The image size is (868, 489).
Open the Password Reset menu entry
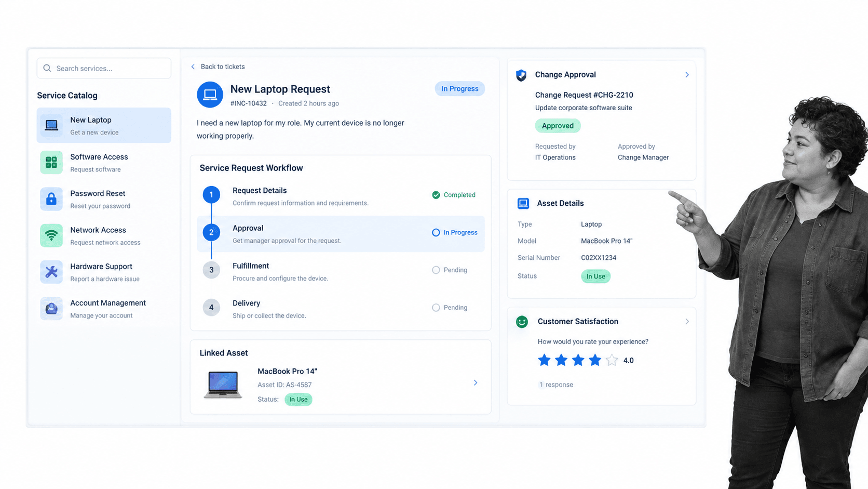point(104,199)
